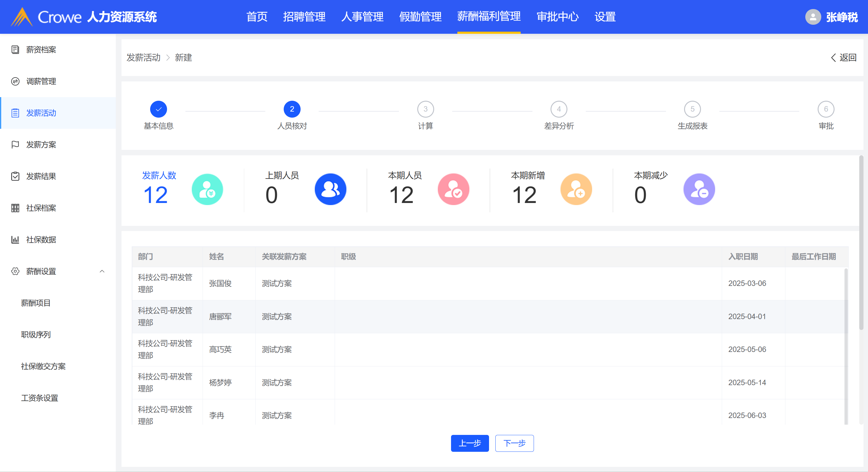Screen dimensions: 868x472
Task: Collapse the 薪酬设置 menu chevron
Action: (x=102, y=271)
